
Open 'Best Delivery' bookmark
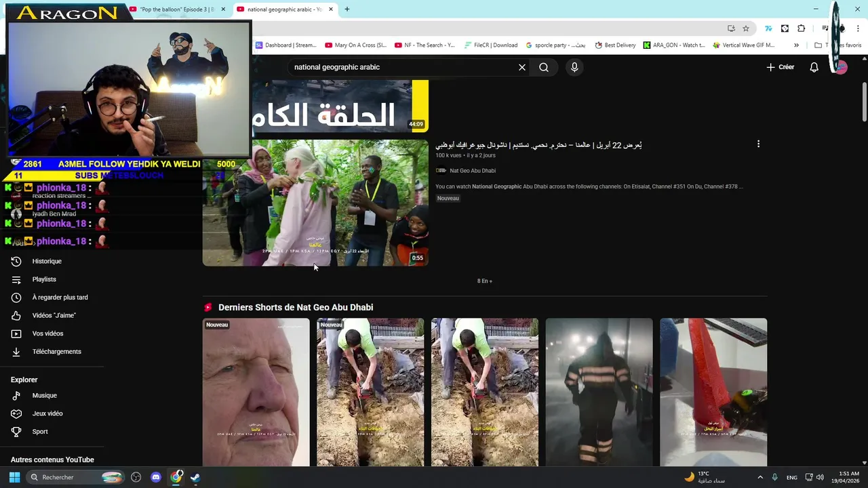coord(615,45)
